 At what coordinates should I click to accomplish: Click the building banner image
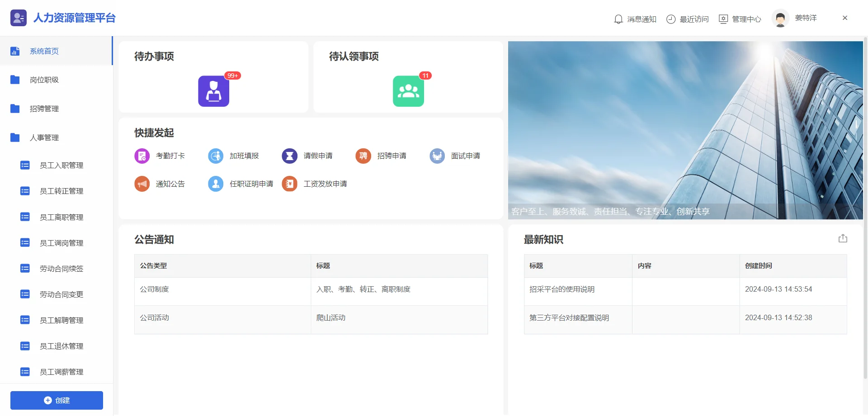(x=685, y=130)
